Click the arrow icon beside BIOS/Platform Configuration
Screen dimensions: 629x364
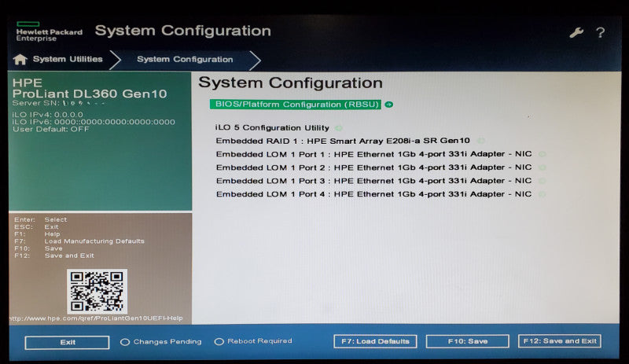point(388,105)
